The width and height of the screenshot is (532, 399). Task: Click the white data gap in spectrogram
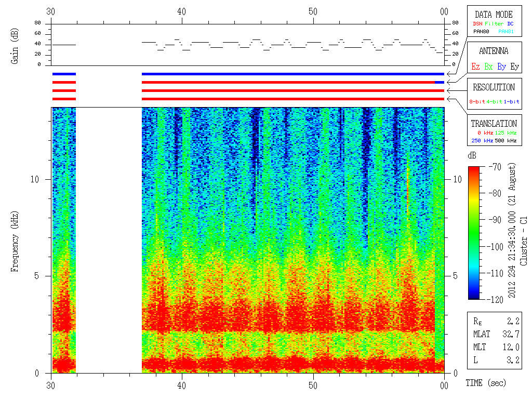109,240
